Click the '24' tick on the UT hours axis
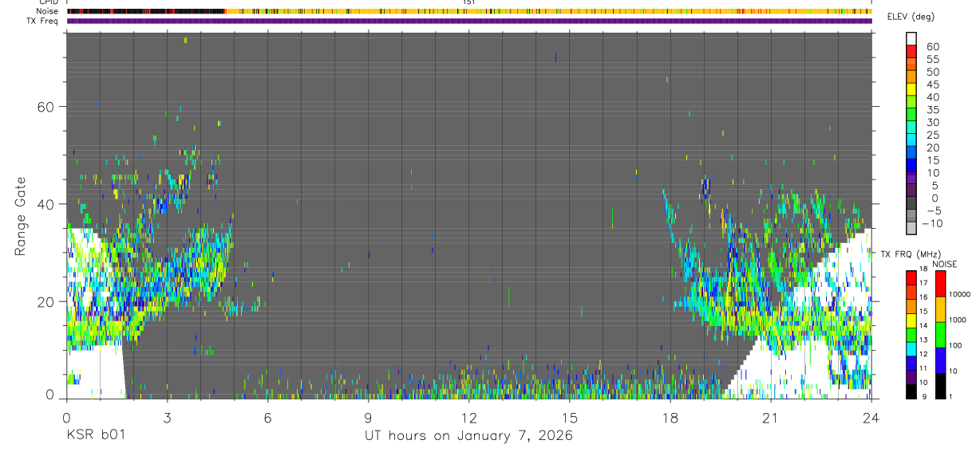Screen dimensions: 980x452 point(871,416)
